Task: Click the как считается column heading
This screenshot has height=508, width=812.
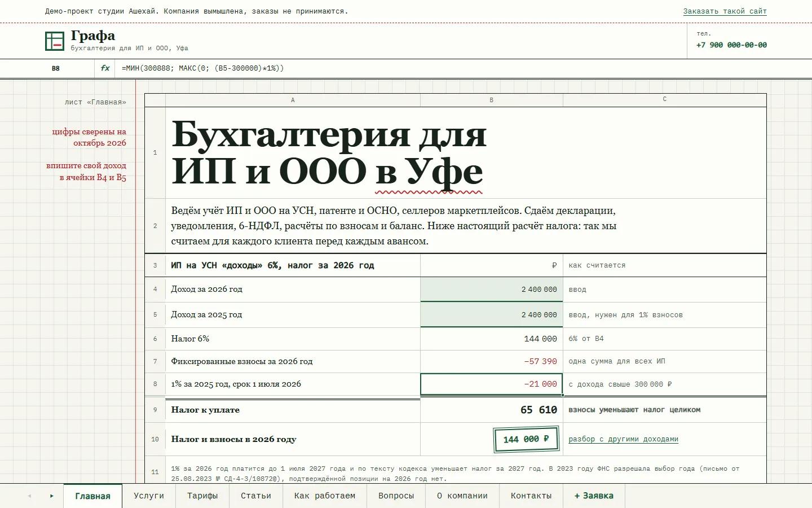Action: pos(597,265)
